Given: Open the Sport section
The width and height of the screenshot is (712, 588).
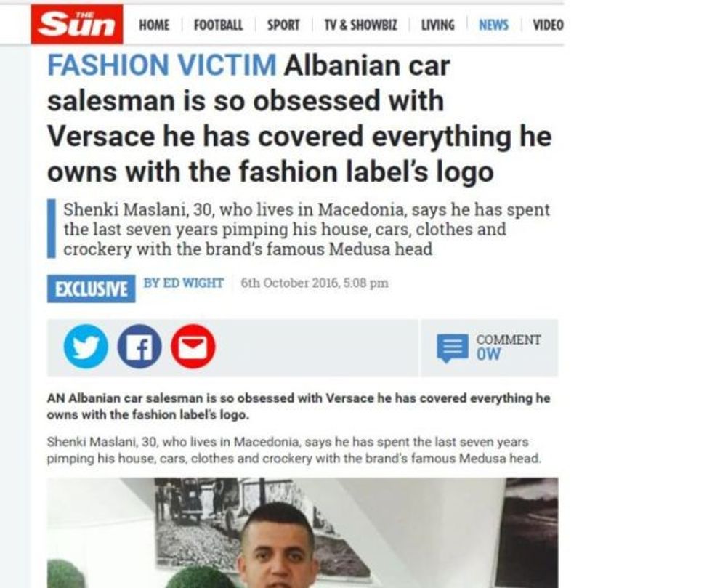Looking at the screenshot, I should coord(283,25).
